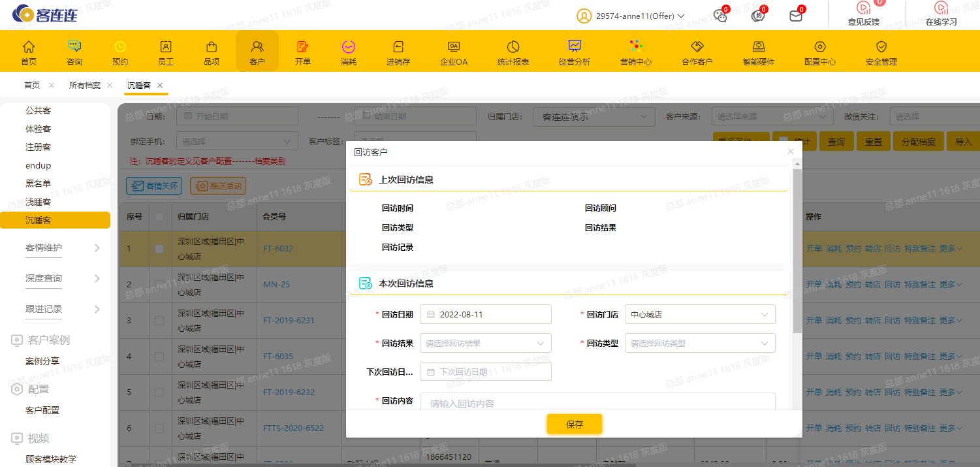Click the 回访内容 text input field
Screen dimensions: 980x467
(x=597, y=402)
